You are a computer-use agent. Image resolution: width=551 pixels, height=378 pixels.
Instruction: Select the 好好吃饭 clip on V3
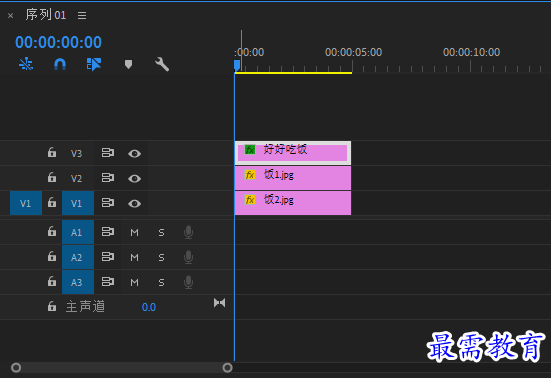click(x=293, y=153)
